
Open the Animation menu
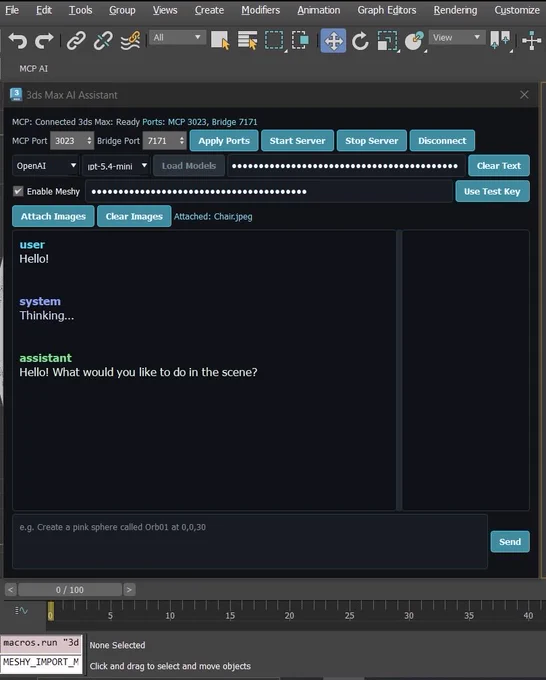319,10
